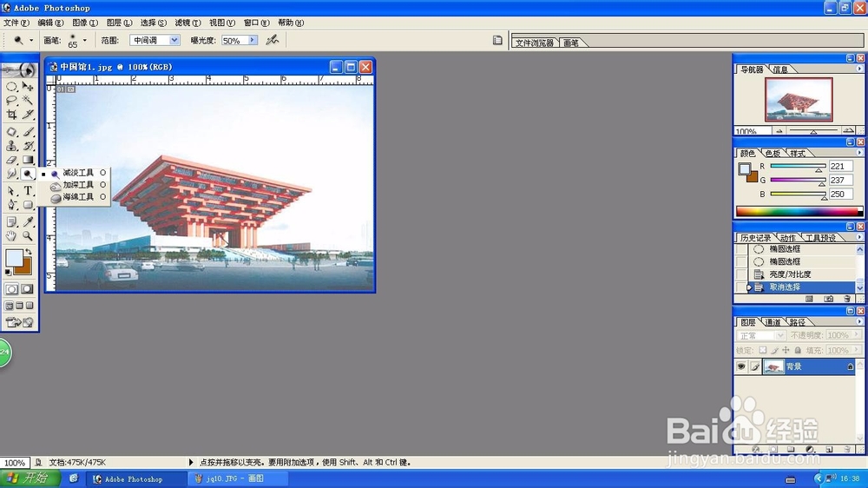The height and width of the screenshot is (488, 868).
Task: Switch to the 动作 tab
Action: pos(787,238)
